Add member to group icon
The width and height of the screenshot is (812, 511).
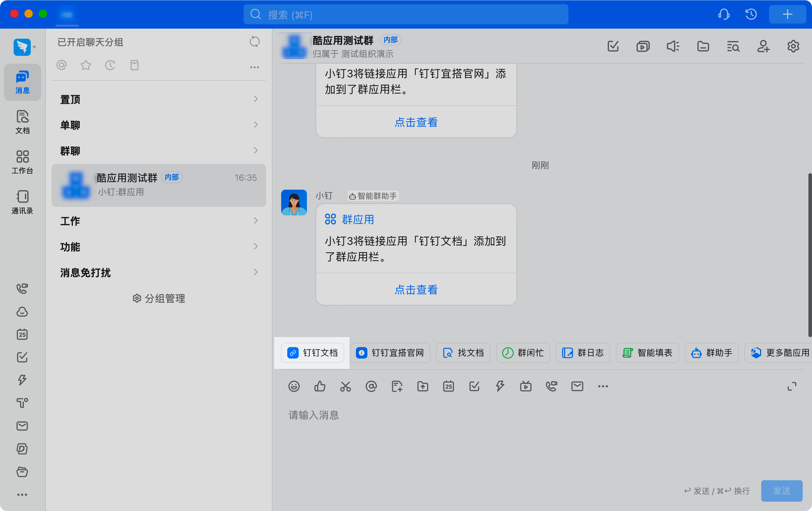point(763,46)
